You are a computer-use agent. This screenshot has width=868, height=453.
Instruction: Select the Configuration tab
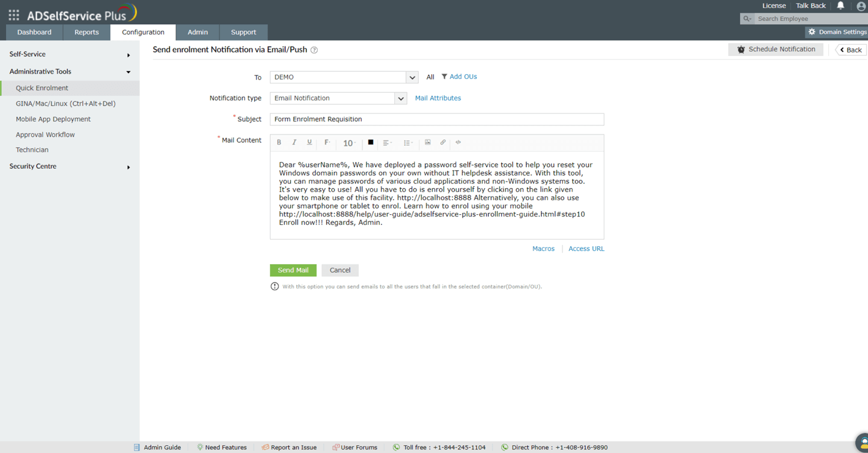143,32
